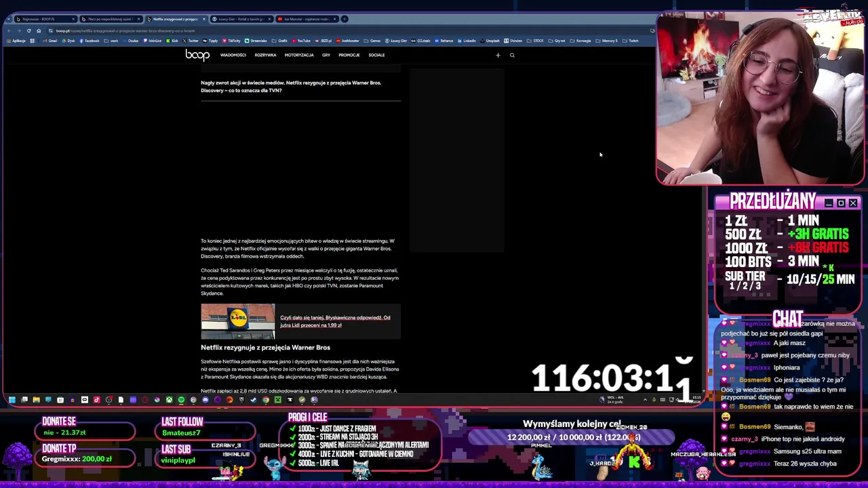Image resolution: width=868 pixels, height=488 pixels.
Task: Click the plus icon in boop header
Action: tap(498, 55)
